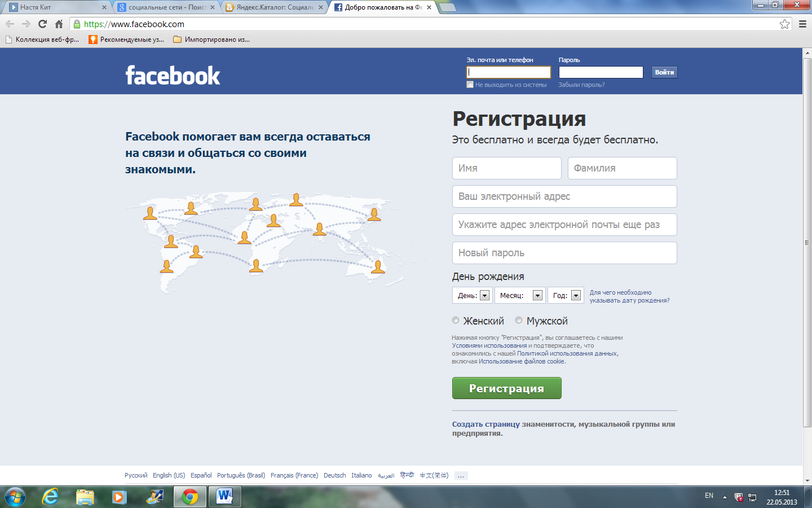The width and height of the screenshot is (812, 508).
Task: Click the browser Forward arrow
Action: point(26,24)
